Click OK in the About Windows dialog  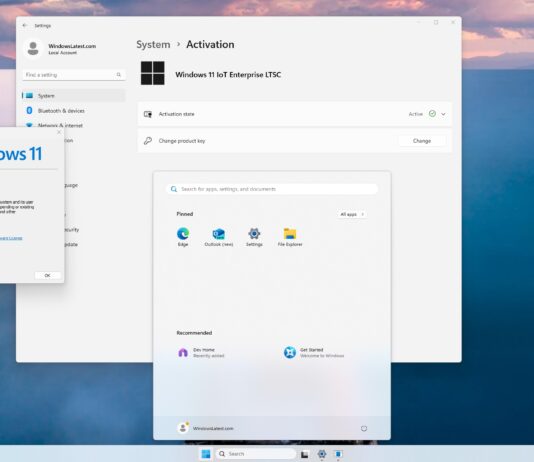tap(47, 275)
